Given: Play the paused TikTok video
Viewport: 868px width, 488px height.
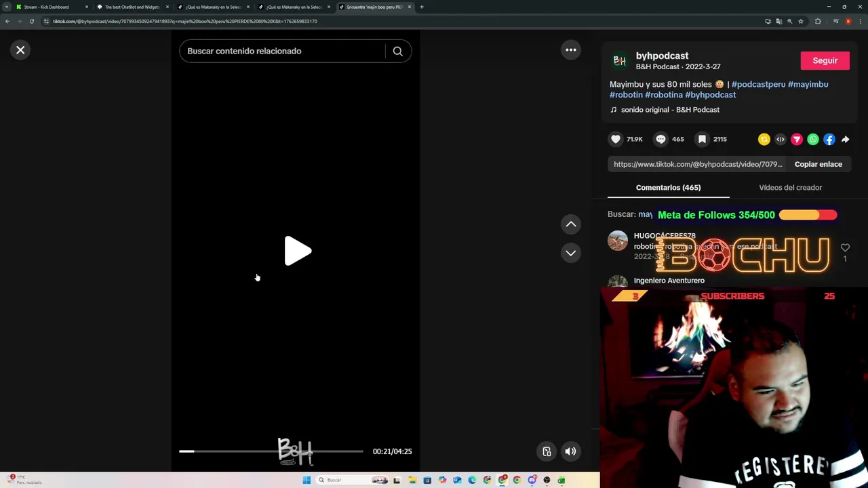Looking at the screenshot, I should pos(297,251).
